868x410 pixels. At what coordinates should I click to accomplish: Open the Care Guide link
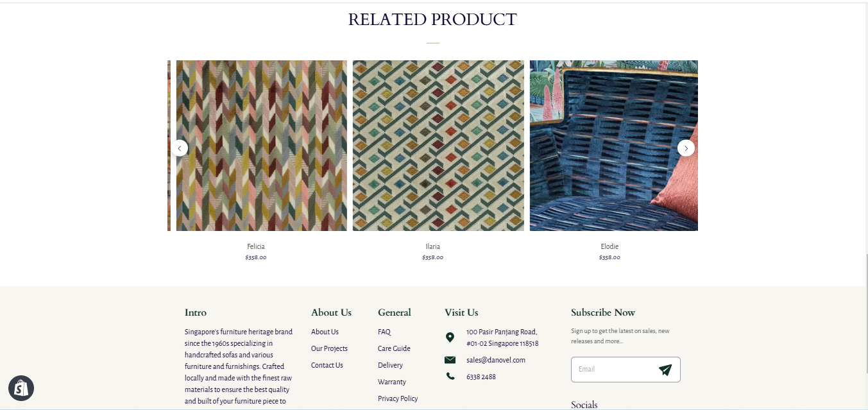point(394,348)
